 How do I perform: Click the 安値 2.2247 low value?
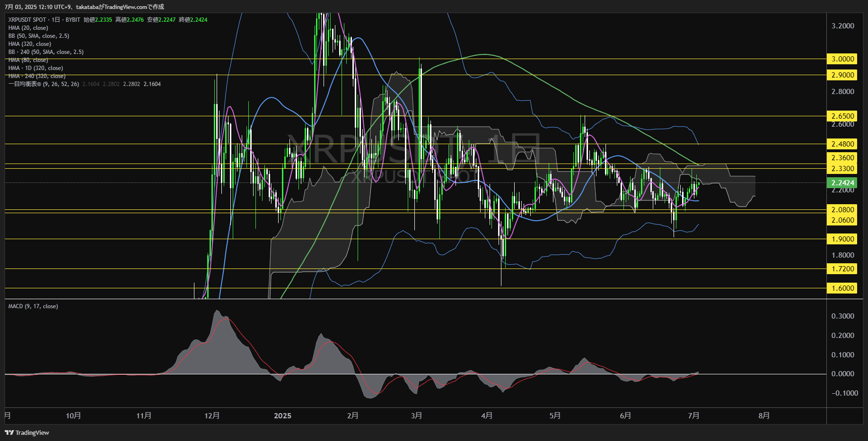(161, 20)
